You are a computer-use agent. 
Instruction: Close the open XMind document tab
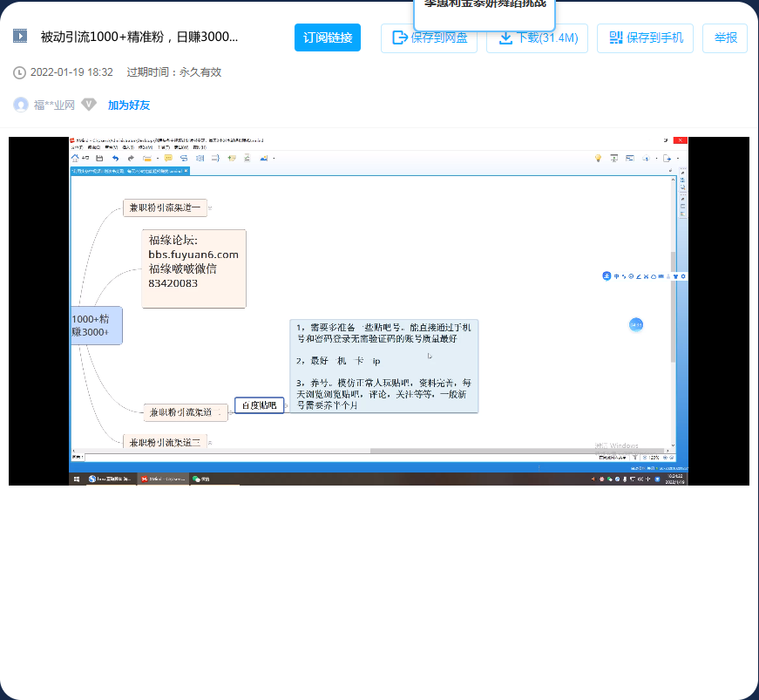186,171
